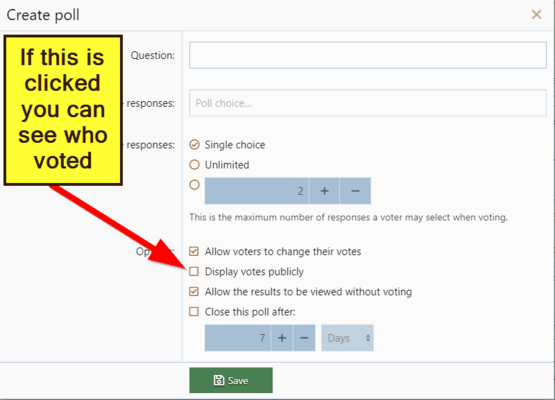Screen dimensions: 555x400
Task: Click the poll duration number field
Action: [x=238, y=338]
